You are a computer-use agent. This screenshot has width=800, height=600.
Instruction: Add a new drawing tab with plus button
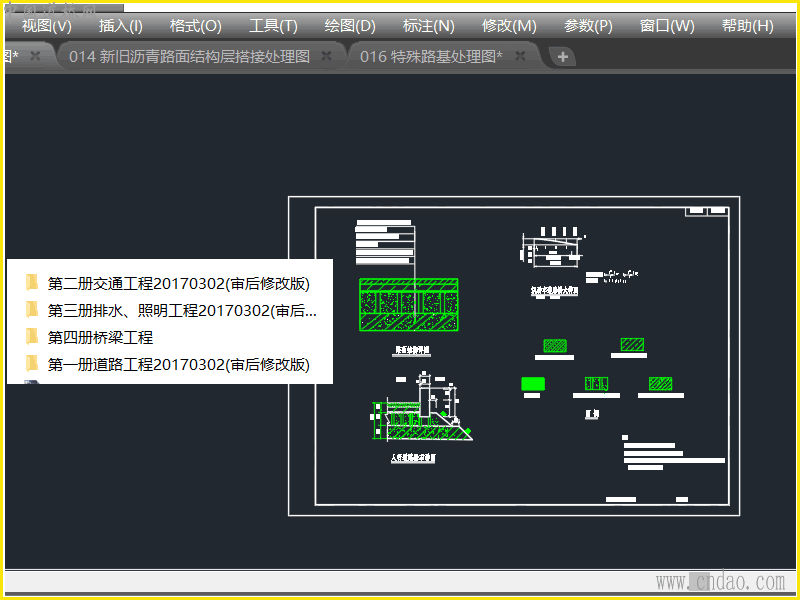click(x=562, y=57)
